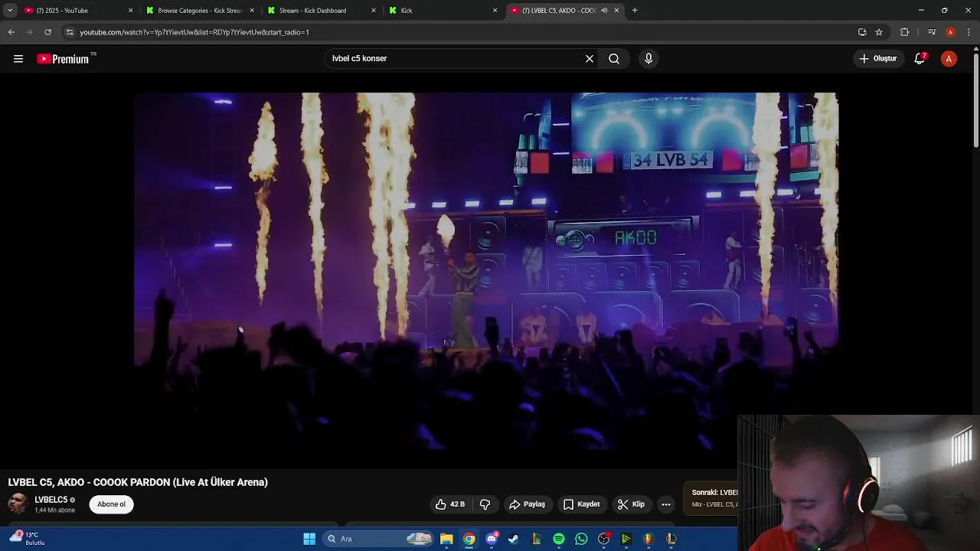This screenshot has height=551, width=980.
Task: Open YouTube account avatar menu
Action: 949,59
